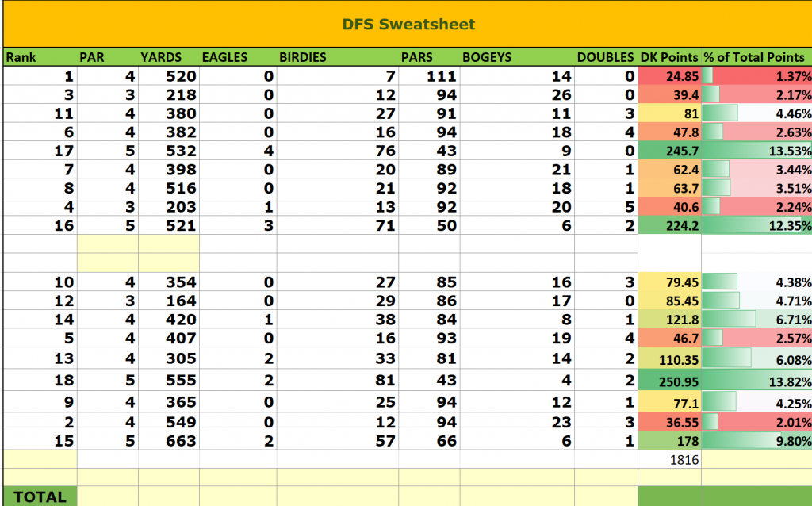Select yards cell 555

[x=169, y=380]
